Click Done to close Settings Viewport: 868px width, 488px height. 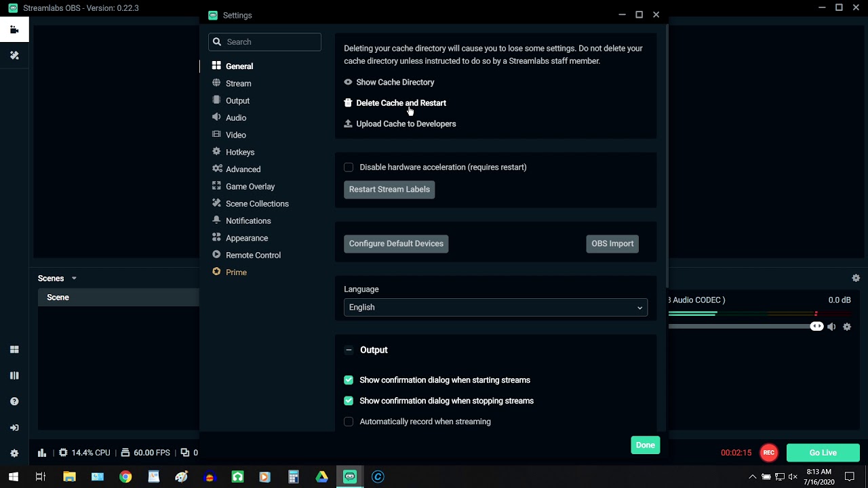645,445
